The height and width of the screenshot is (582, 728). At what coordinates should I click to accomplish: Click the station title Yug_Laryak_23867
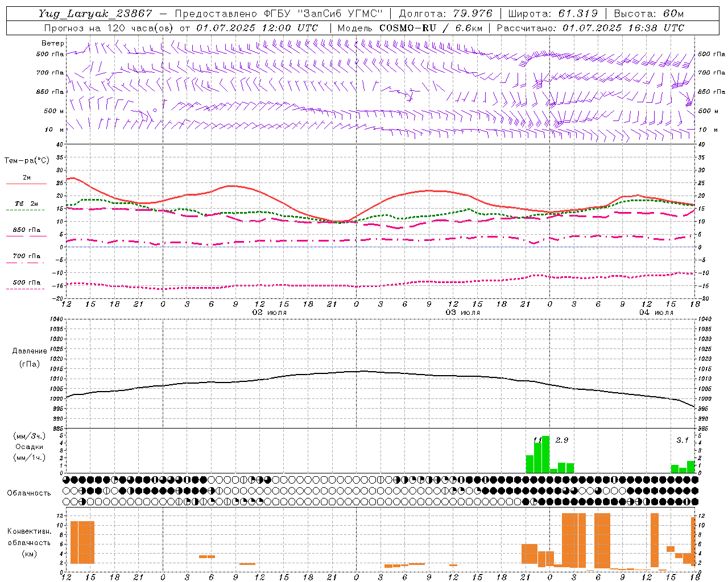pyautogui.click(x=95, y=14)
